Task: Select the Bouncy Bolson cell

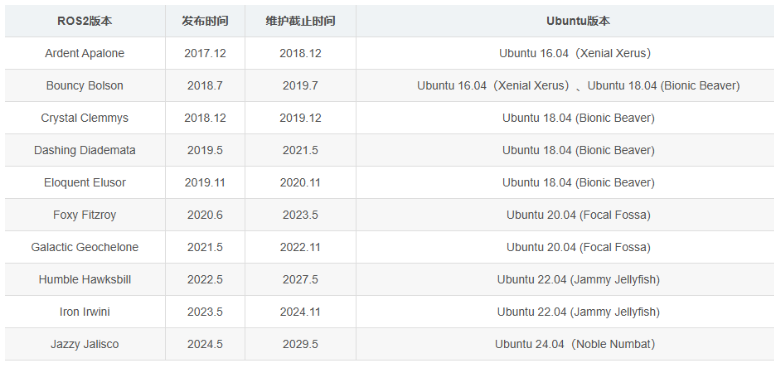Action: [x=85, y=85]
